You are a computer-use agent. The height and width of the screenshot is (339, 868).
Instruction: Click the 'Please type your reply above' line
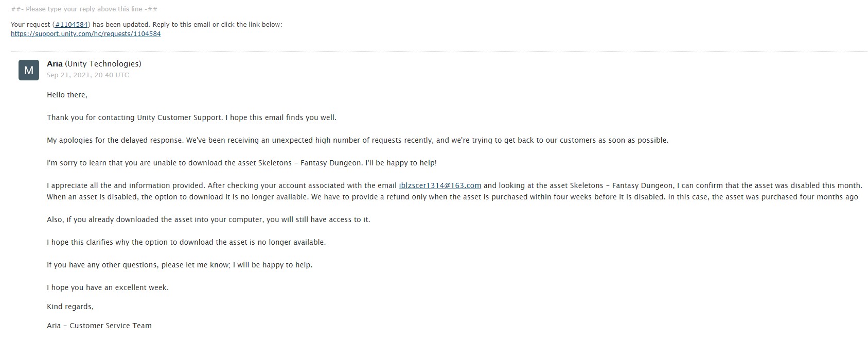84,9
